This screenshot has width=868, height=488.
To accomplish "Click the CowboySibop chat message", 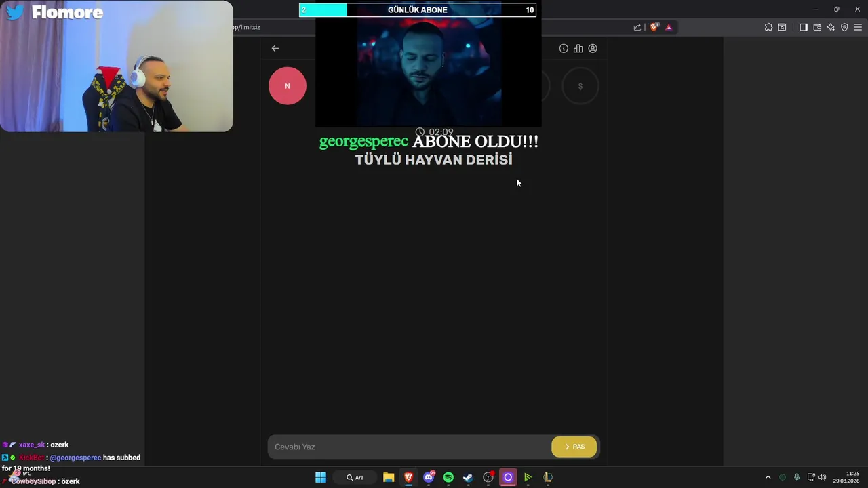I will point(41,481).
